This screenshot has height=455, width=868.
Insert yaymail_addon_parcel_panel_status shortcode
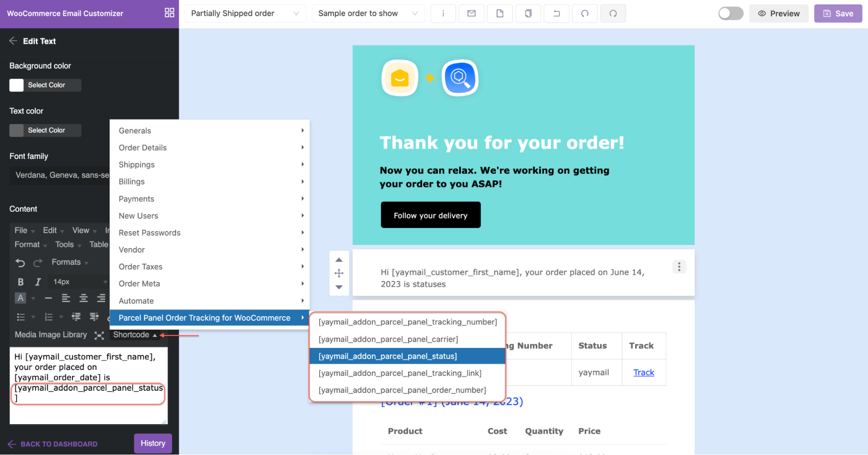click(408, 356)
